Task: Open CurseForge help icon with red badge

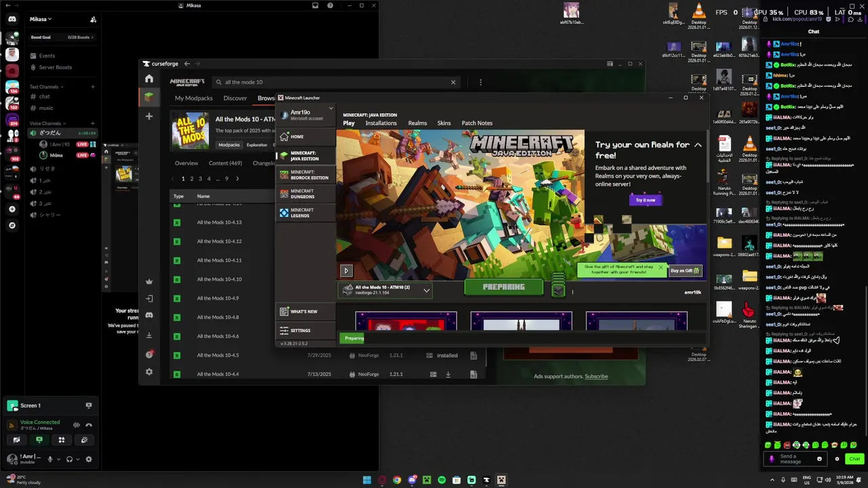Action: (149, 354)
